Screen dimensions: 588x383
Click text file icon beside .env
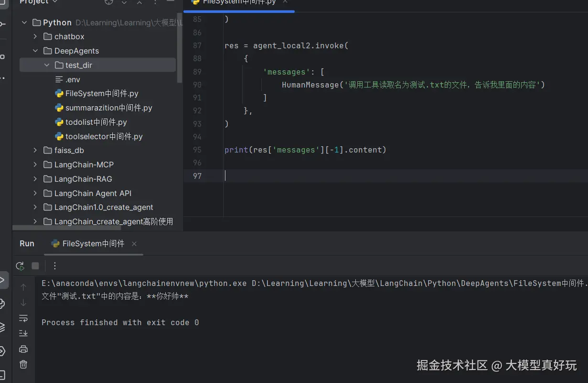click(x=59, y=79)
